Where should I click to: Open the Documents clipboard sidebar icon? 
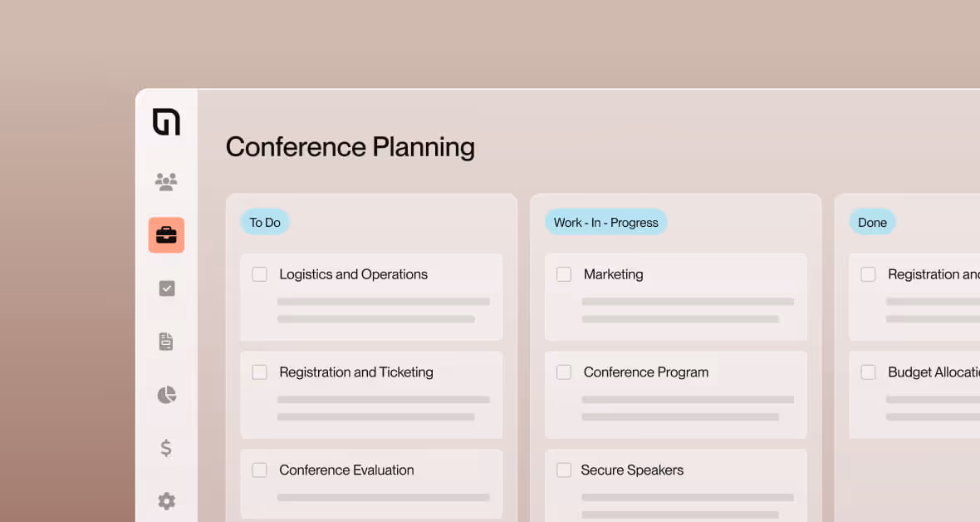point(166,341)
